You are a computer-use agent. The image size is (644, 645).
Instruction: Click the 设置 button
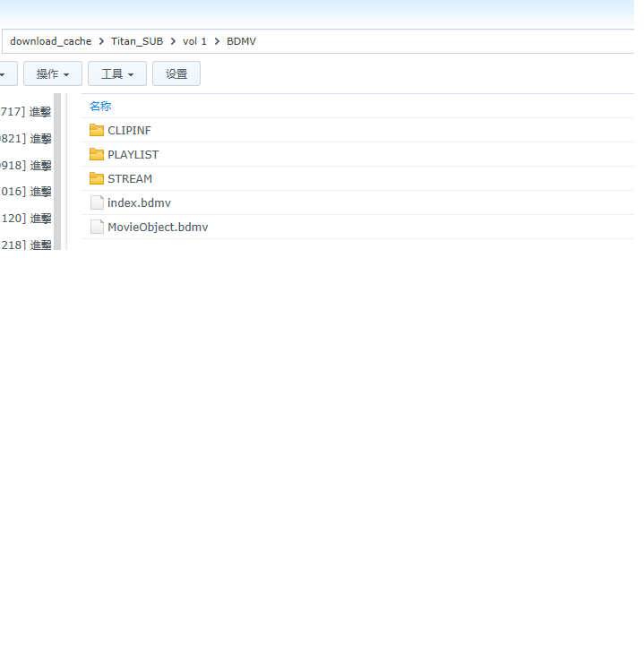176,73
